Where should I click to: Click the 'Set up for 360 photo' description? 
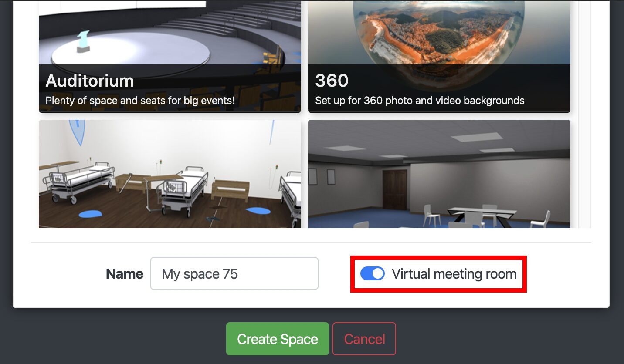coord(420,101)
